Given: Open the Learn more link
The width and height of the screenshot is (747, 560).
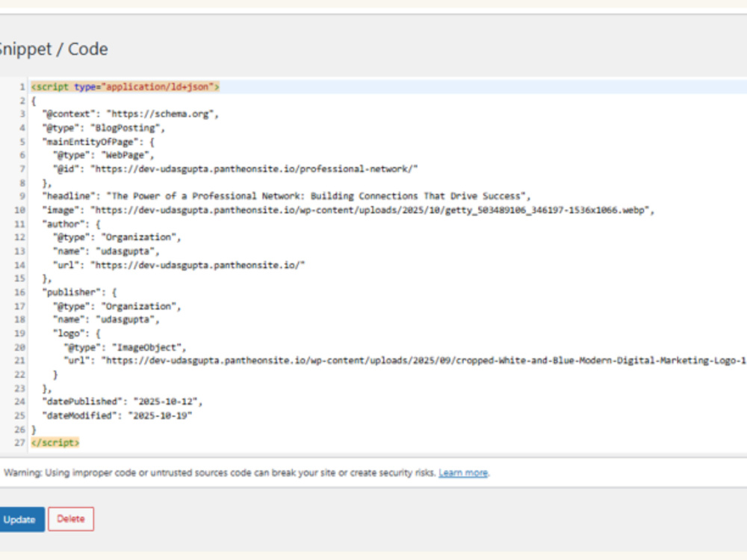Looking at the screenshot, I should click(x=463, y=473).
